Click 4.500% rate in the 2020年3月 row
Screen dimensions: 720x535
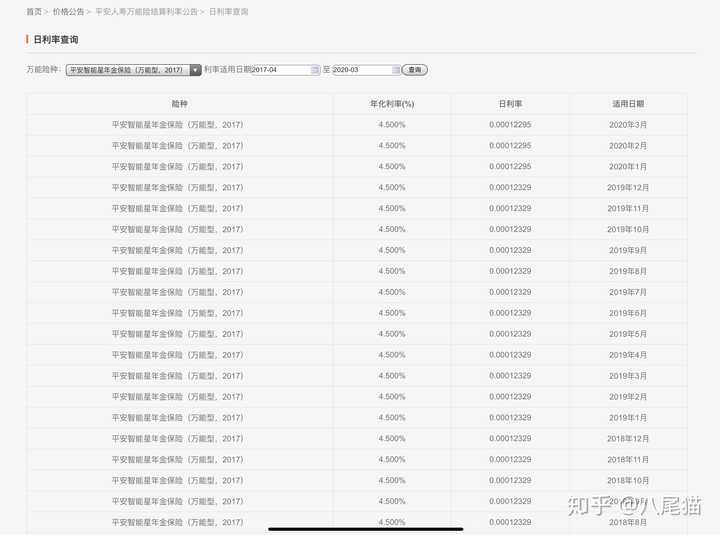click(392, 125)
